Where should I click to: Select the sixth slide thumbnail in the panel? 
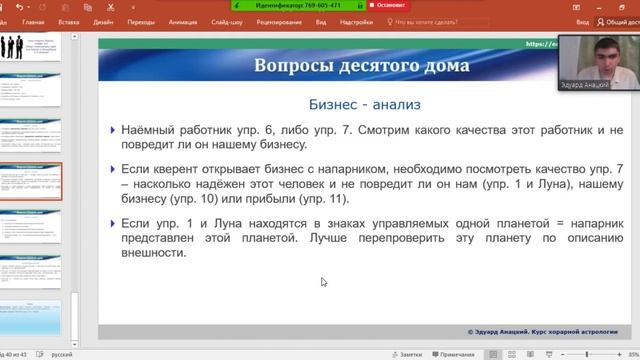[30, 272]
